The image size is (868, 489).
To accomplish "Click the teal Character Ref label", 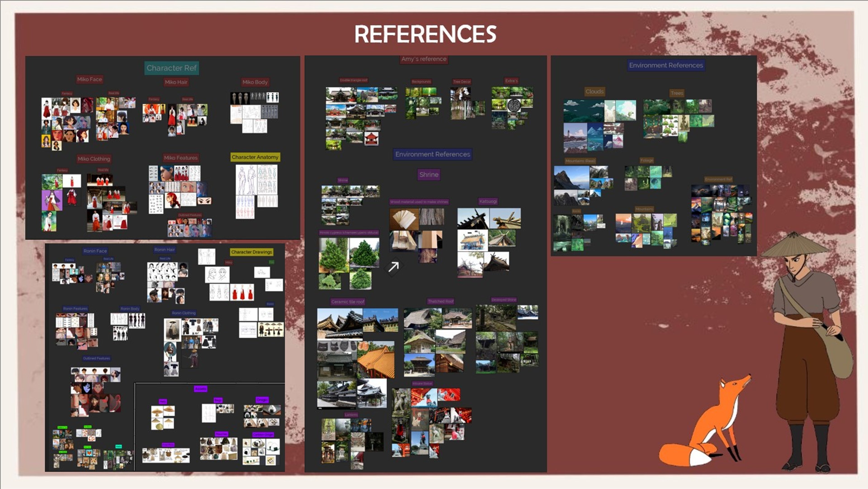I will pyautogui.click(x=172, y=68).
